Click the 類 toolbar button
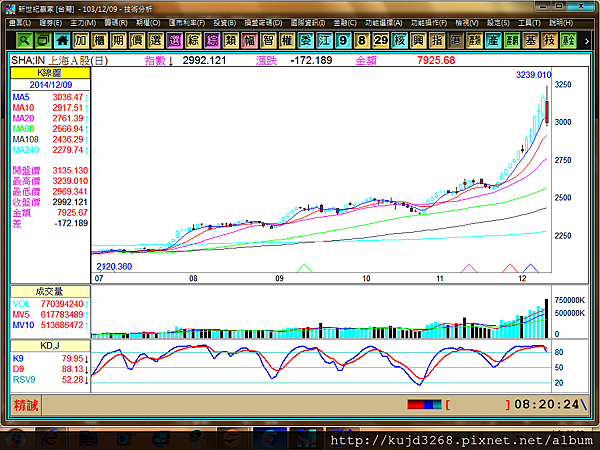The image size is (600, 450). click(231, 40)
